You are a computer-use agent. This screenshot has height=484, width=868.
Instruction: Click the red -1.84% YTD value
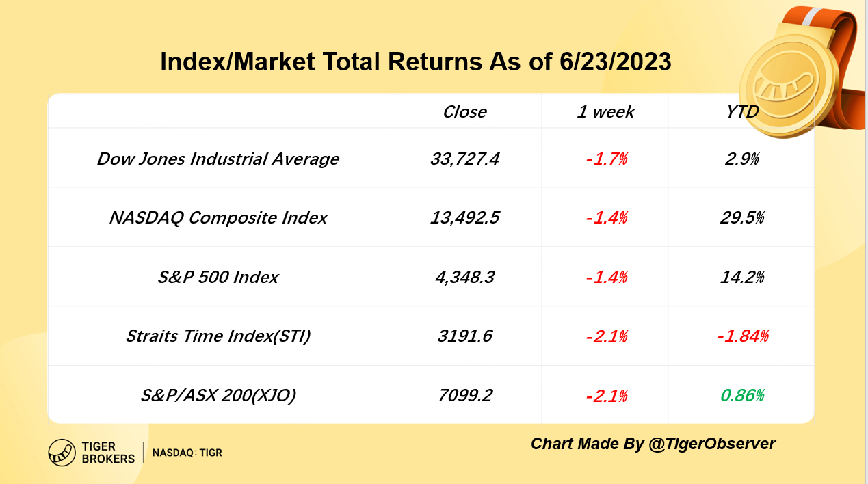click(741, 336)
